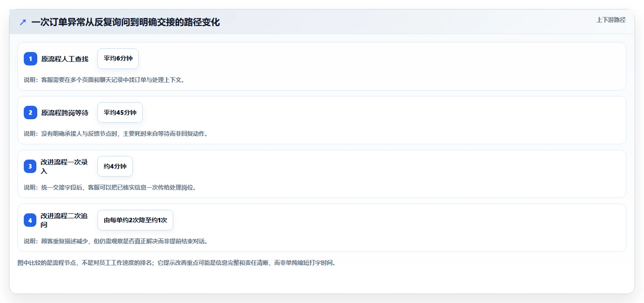The image size is (644, 303).
Task: Click the 改进流程二次追问 step title
Action: (64, 220)
